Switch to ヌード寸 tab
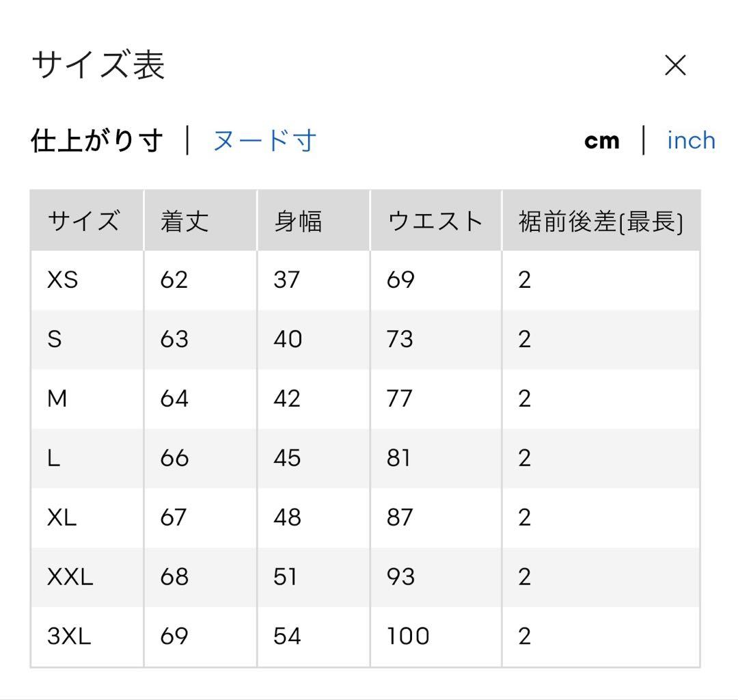 [x=264, y=140]
